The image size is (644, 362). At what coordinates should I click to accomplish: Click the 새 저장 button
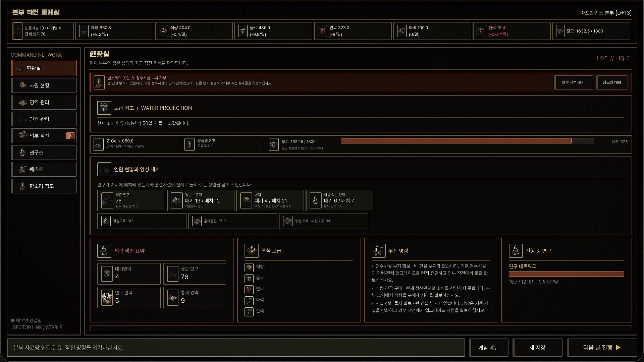point(537,348)
